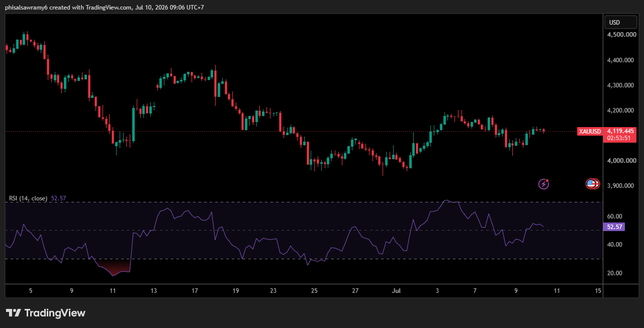Click the RSI value 52.57 in the legend

tap(59, 198)
